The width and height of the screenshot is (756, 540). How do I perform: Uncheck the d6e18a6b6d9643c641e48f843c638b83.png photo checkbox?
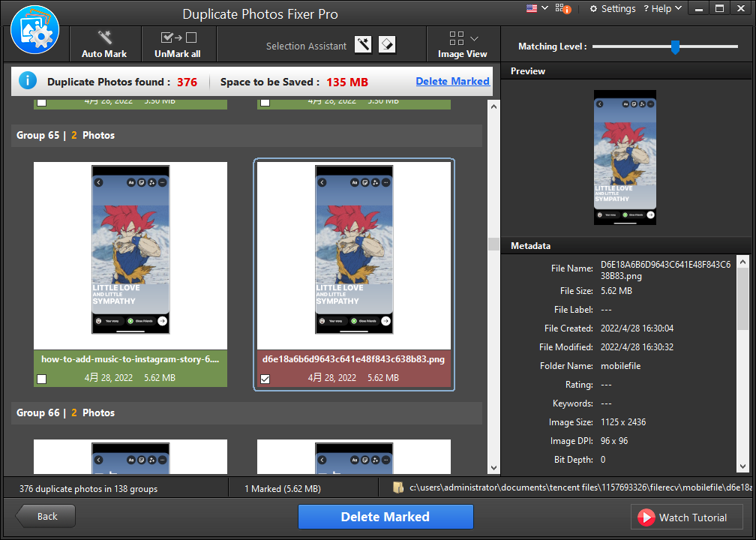(265, 379)
